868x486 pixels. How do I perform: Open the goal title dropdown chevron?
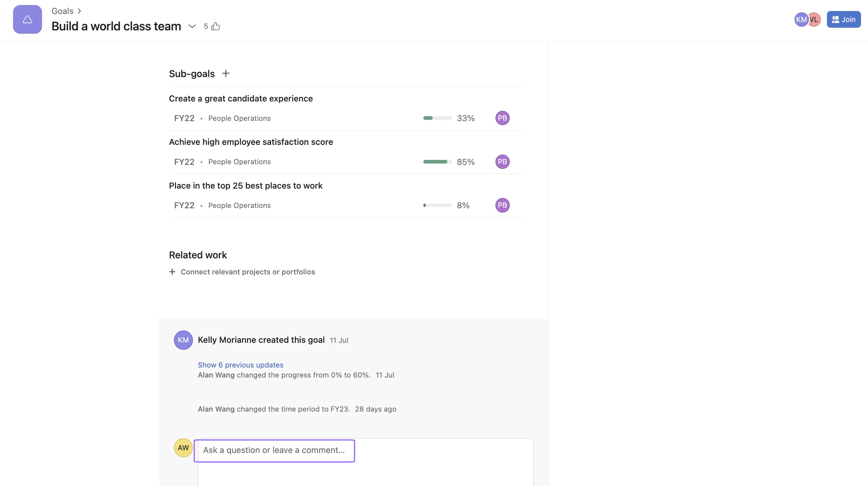click(x=192, y=26)
